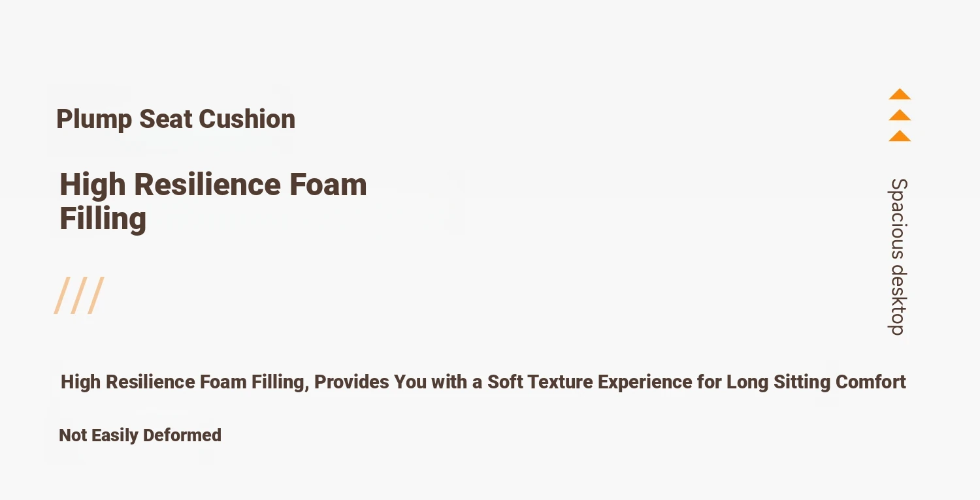980x500 pixels.
Task: Click the long foam filling description sentence
Action: tap(483, 382)
